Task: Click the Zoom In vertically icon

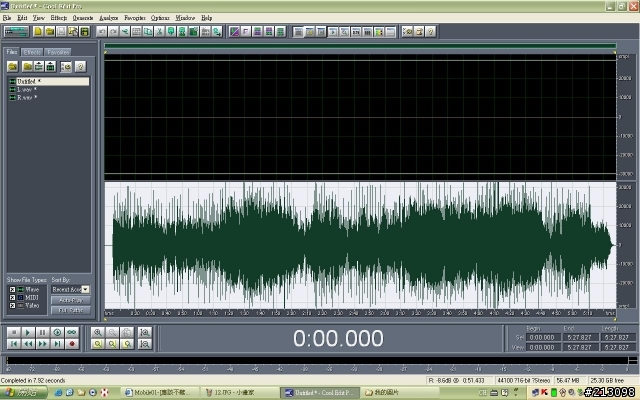Action: pos(144,332)
